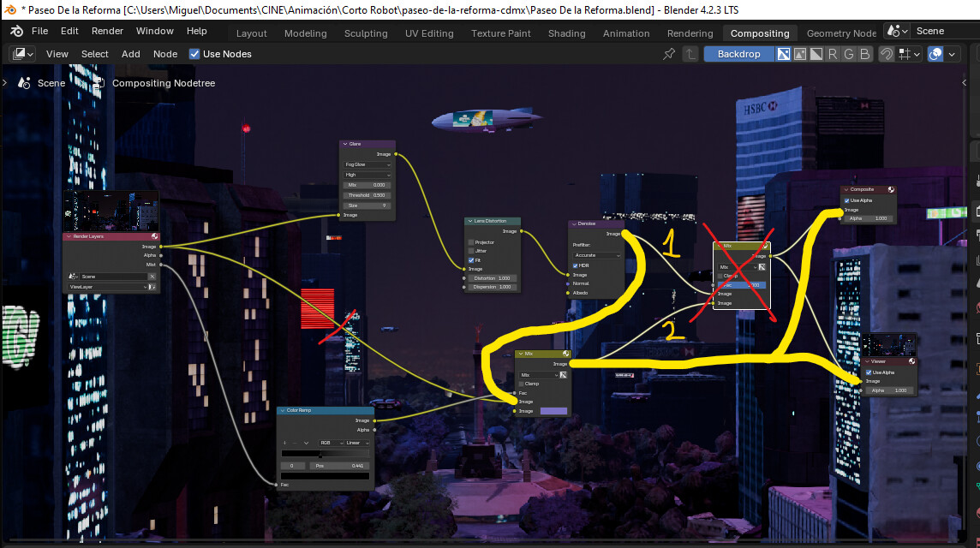Display only the G channel
This screenshot has height=548, width=980.
pos(849,54)
